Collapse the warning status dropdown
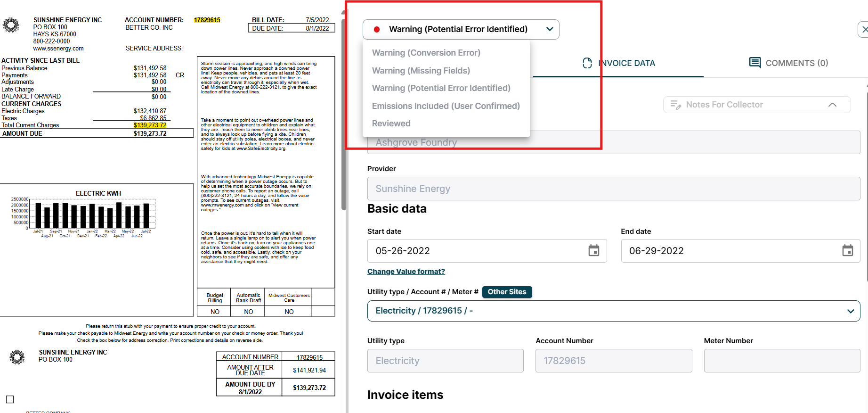The height and width of the screenshot is (413, 868). tap(549, 29)
